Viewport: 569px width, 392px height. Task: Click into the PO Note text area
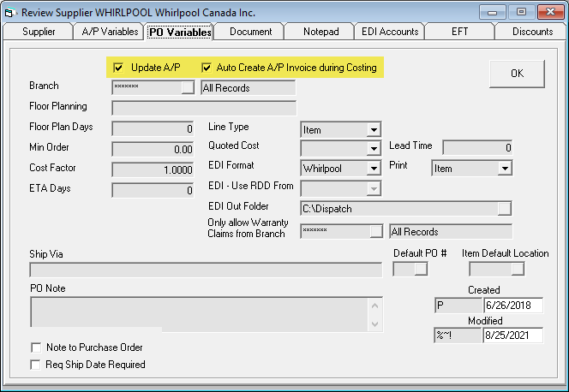coord(199,314)
